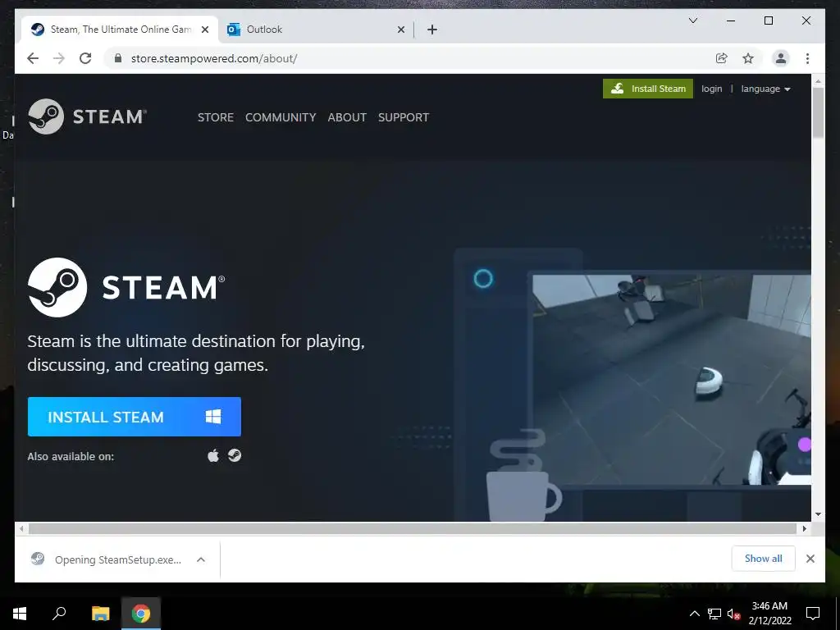Open the SUPPORT menu
Screen dimensions: 840x630
404,117
